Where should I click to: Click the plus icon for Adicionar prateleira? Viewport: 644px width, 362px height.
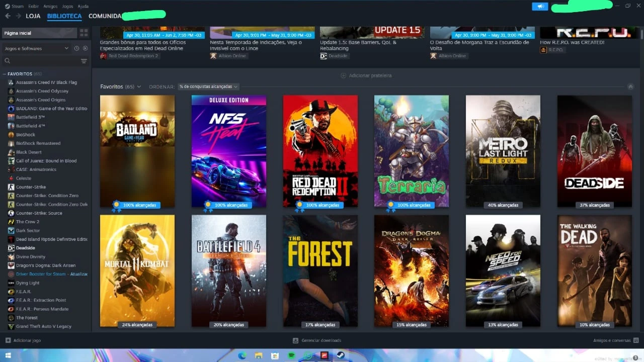tap(343, 75)
